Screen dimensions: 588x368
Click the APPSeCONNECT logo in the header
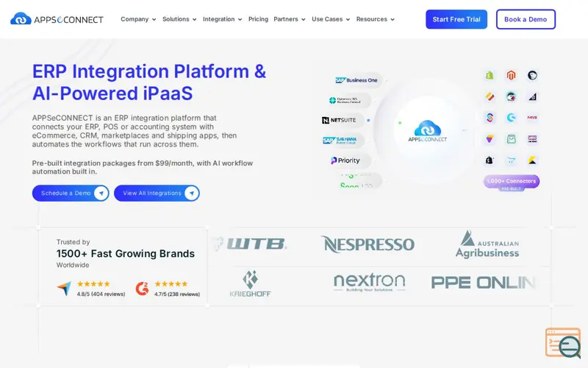point(57,19)
